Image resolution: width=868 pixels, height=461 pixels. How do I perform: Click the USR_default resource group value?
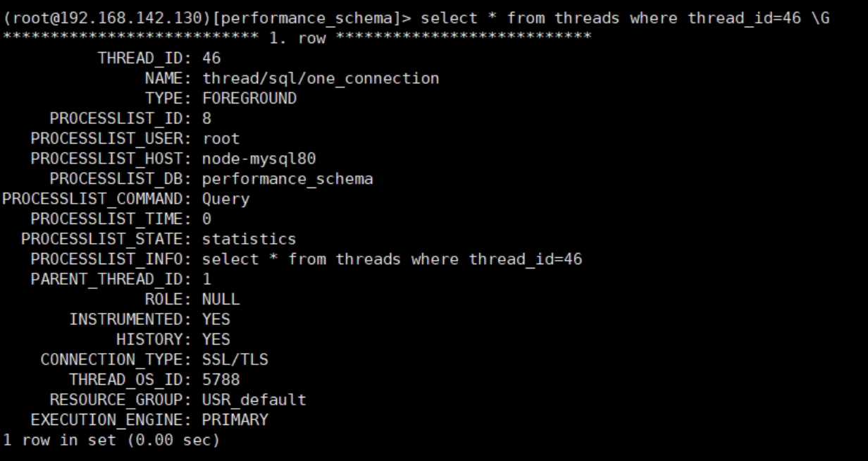coord(254,400)
